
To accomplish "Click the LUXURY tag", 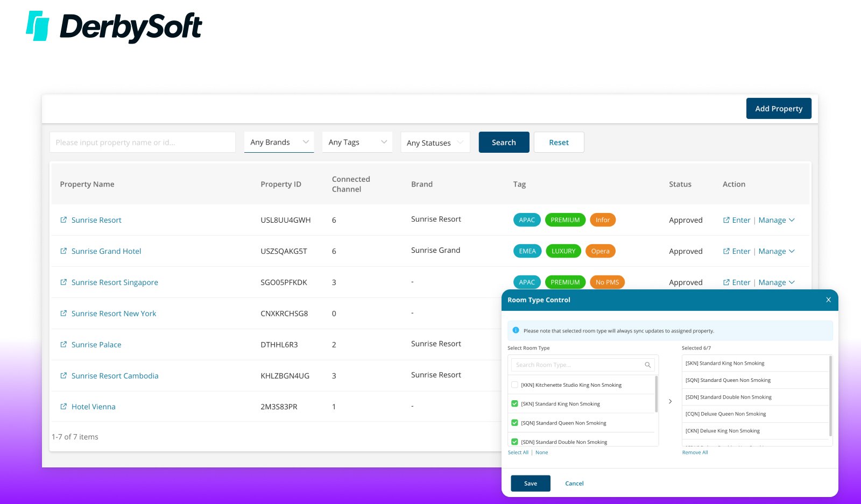I will pos(563,251).
